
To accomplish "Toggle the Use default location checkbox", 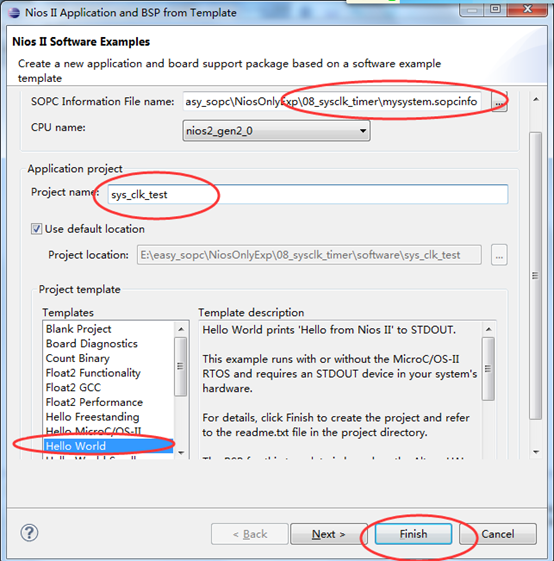I will (36, 229).
